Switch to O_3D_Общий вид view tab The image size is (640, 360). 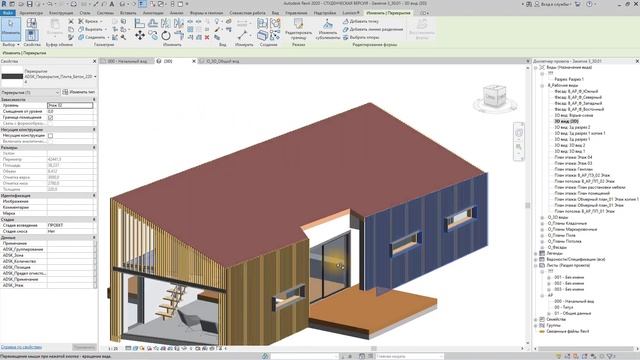(223, 61)
